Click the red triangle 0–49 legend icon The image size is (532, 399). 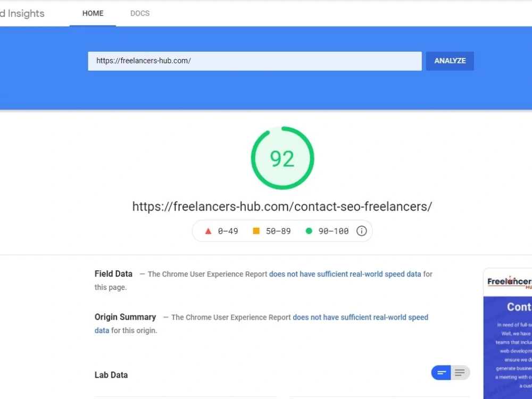209,231
